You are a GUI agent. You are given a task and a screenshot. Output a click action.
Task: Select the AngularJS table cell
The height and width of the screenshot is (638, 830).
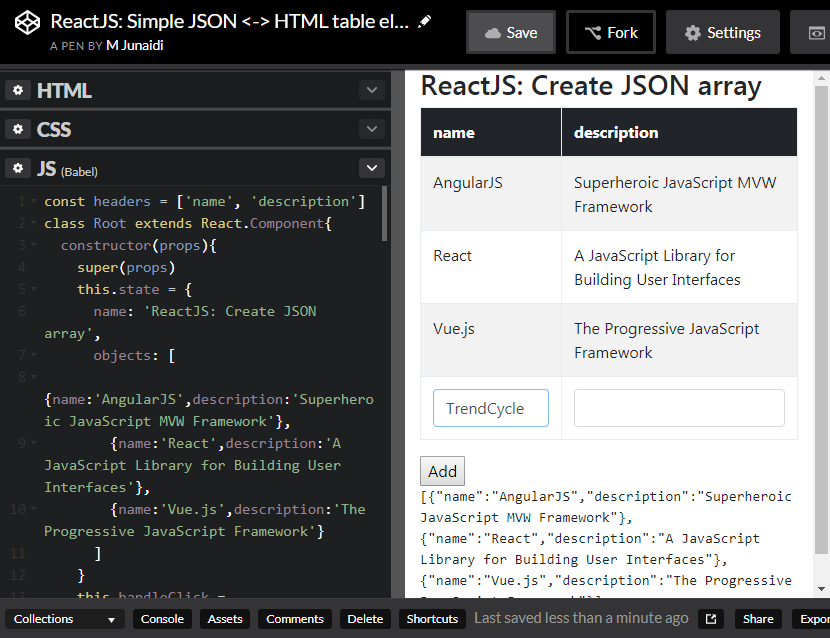[491, 194]
